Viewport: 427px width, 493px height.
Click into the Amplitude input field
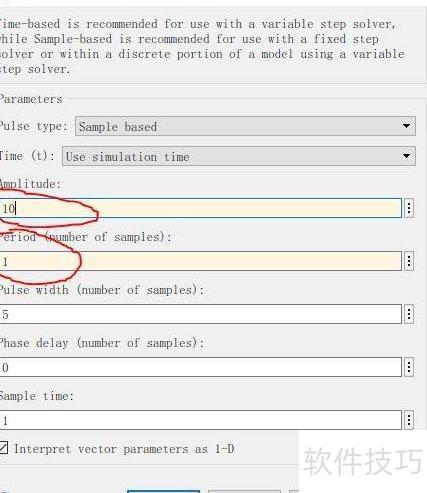(x=201, y=208)
